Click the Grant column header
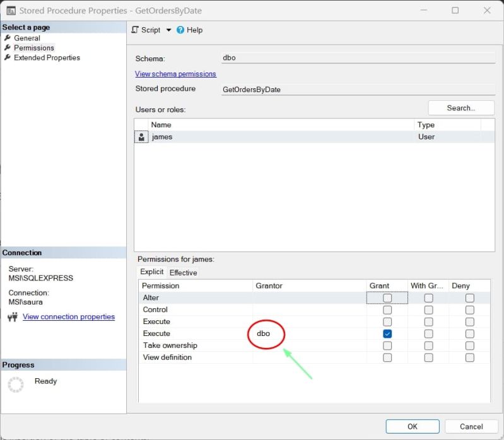504x440 pixels. [x=387, y=286]
